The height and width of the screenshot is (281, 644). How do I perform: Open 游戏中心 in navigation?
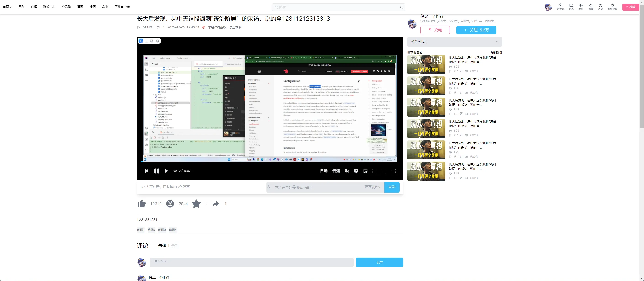(x=49, y=7)
